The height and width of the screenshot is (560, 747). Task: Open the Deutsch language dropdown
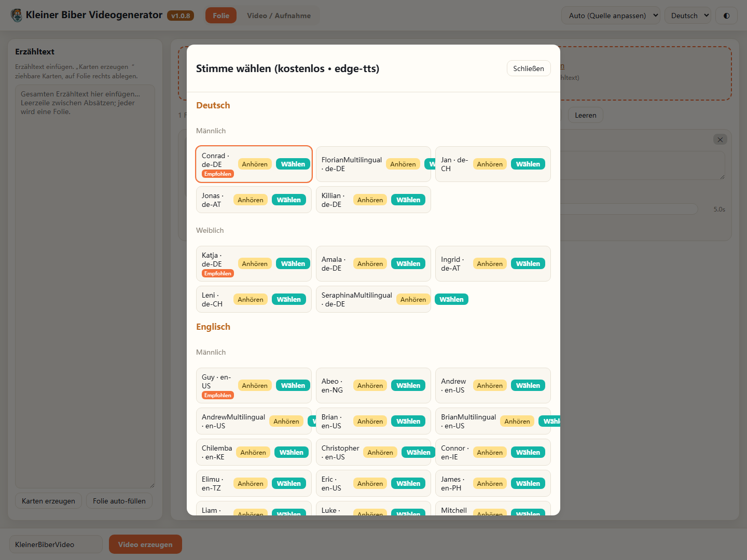click(x=688, y=16)
